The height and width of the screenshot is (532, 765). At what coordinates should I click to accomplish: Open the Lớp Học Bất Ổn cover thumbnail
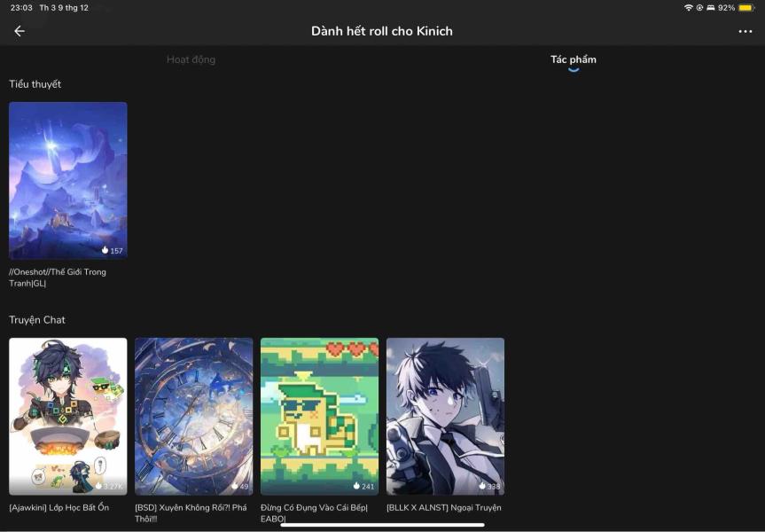click(x=68, y=417)
